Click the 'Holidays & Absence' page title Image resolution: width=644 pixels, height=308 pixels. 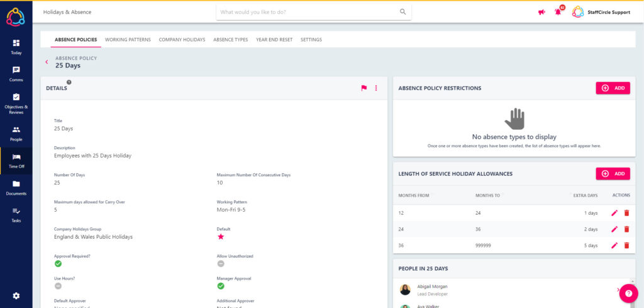pos(67,12)
